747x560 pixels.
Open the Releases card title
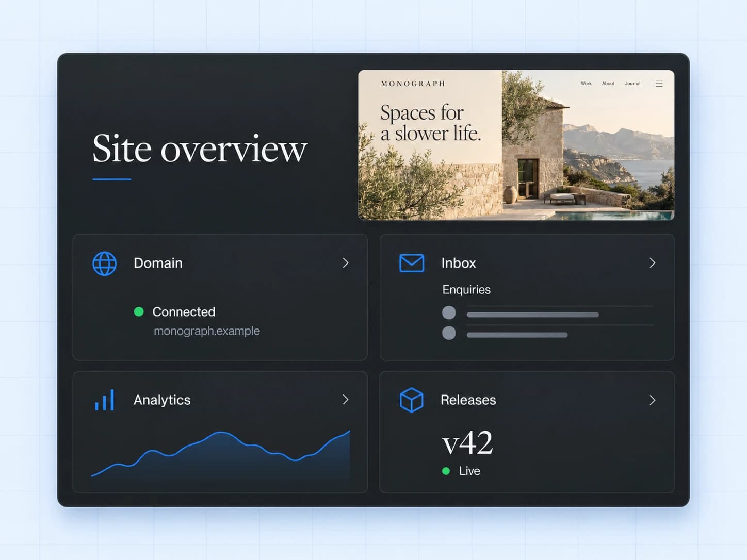[x=468, y=400]
